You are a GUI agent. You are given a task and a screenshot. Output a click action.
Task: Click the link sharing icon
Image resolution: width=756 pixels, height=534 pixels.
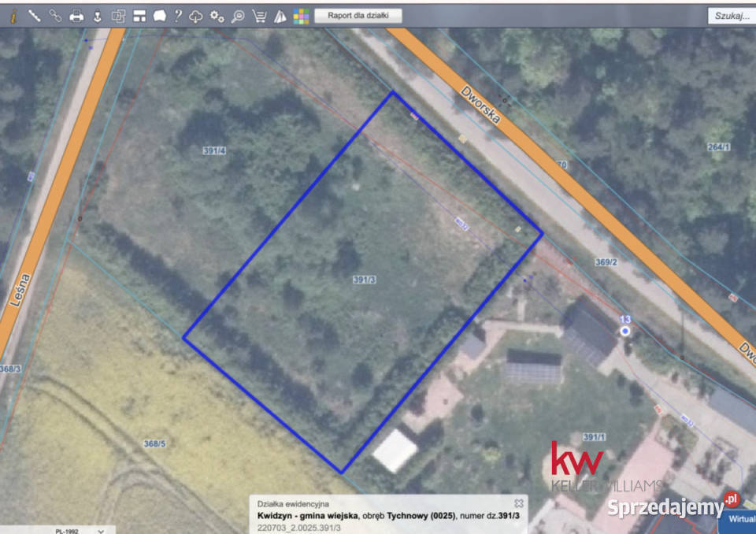pos(54,13)
